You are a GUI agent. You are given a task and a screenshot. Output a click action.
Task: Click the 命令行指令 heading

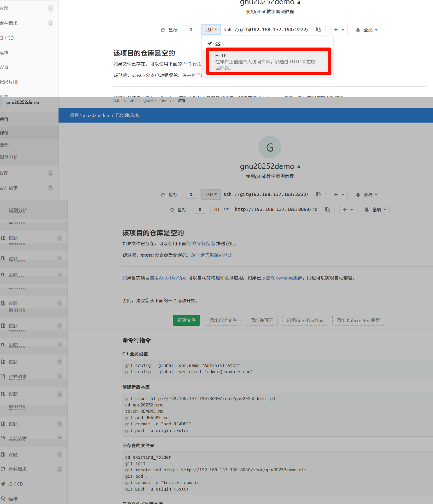click(x=137, y=340)
